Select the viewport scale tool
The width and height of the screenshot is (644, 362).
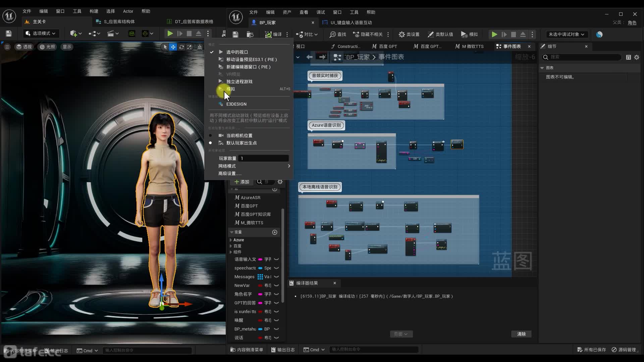190,47
